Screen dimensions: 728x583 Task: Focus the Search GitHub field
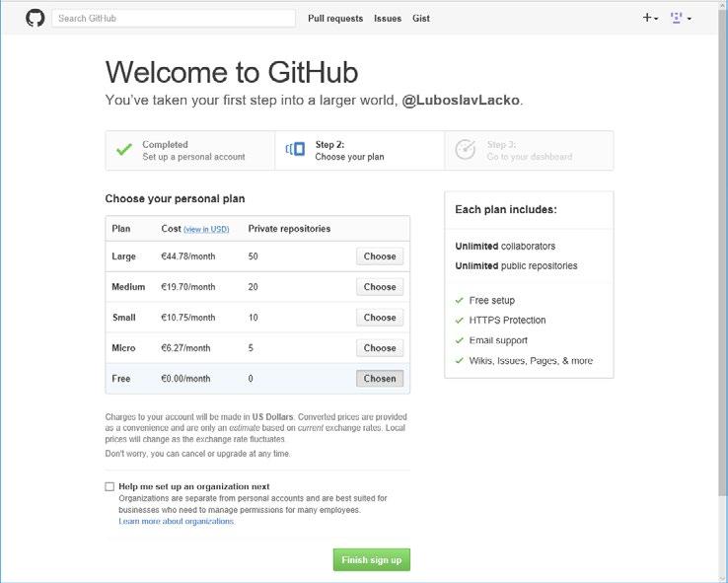[x=174, y=18]
